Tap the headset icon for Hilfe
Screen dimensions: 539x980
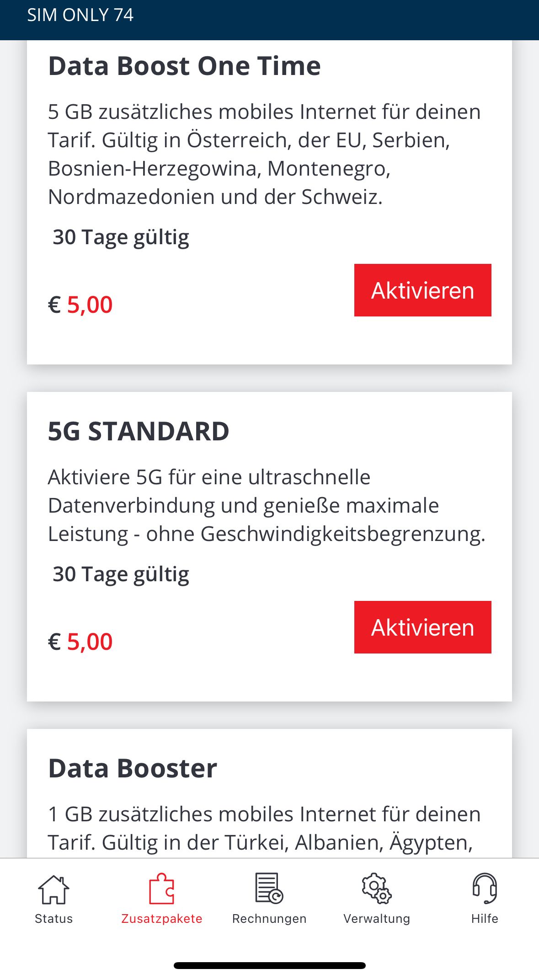click(x=485, y=889)
